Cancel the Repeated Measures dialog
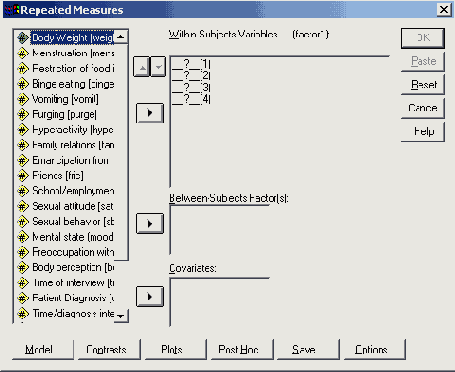The height and width of the screenshot is (372, 455). [x=423, y=108]
